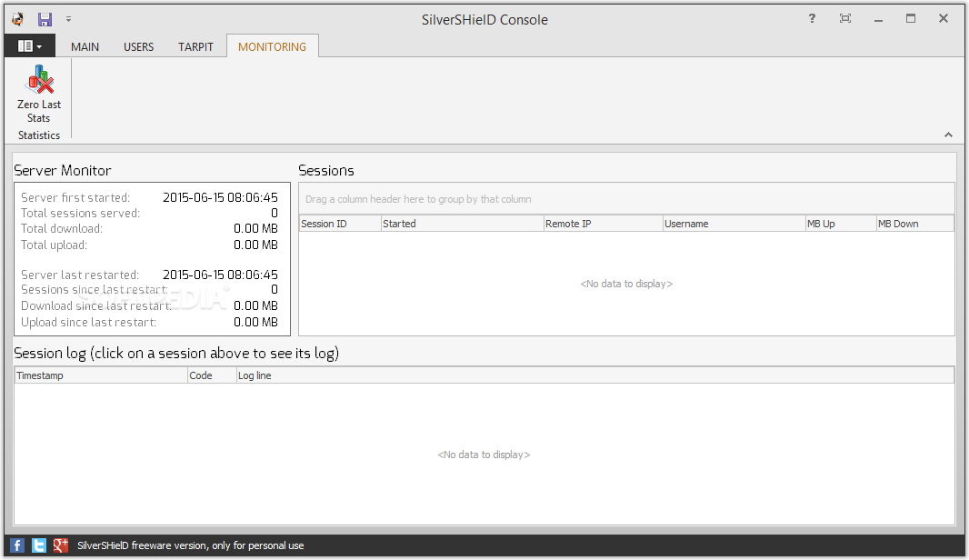
Task: Collapse the ribbon with the chevron arrow
Action: pyautogui.click(x=948, y=135)
